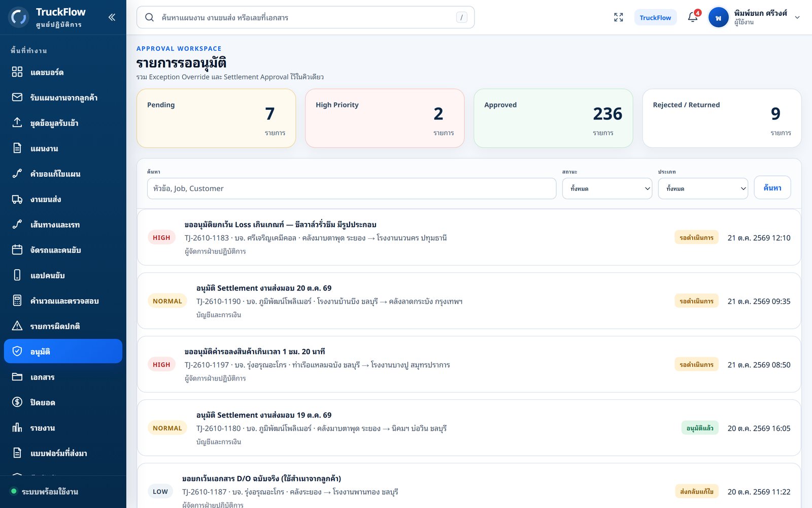The height and width of the screenshot is (508, 812).
Task: Select the Pending summary card
Action: click(x=216, y=118)
